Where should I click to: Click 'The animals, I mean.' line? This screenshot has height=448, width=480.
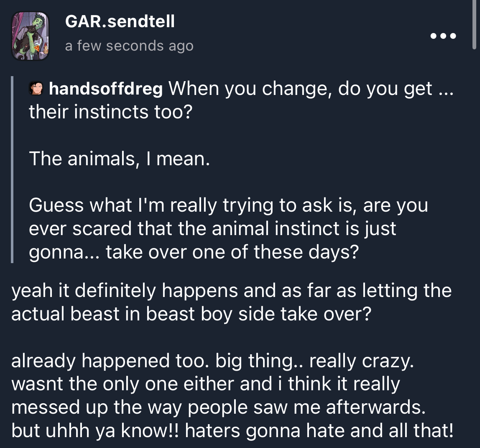[119, 159]
